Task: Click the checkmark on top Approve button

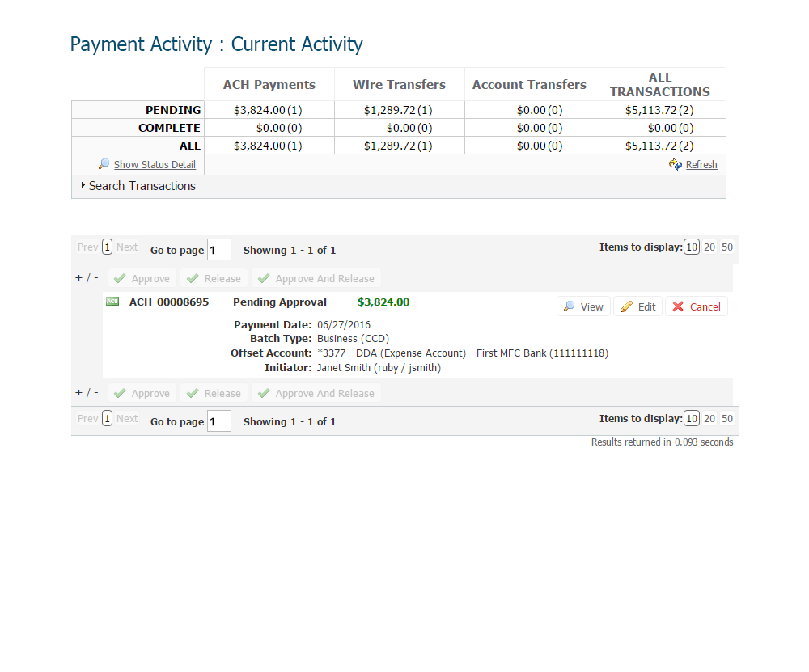Action: point(120,278)
